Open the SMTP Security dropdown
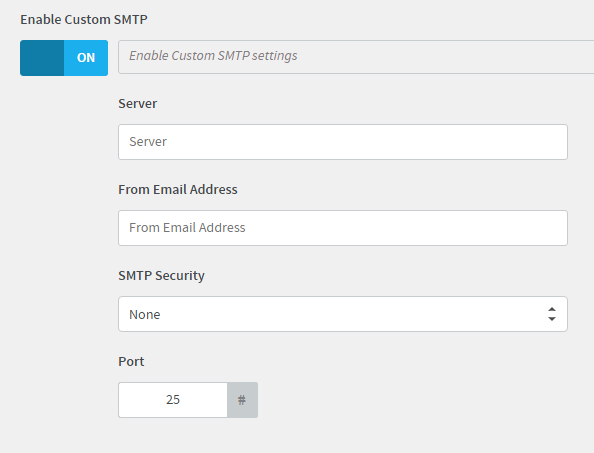 pyautogui.click(x=343, y=314)
